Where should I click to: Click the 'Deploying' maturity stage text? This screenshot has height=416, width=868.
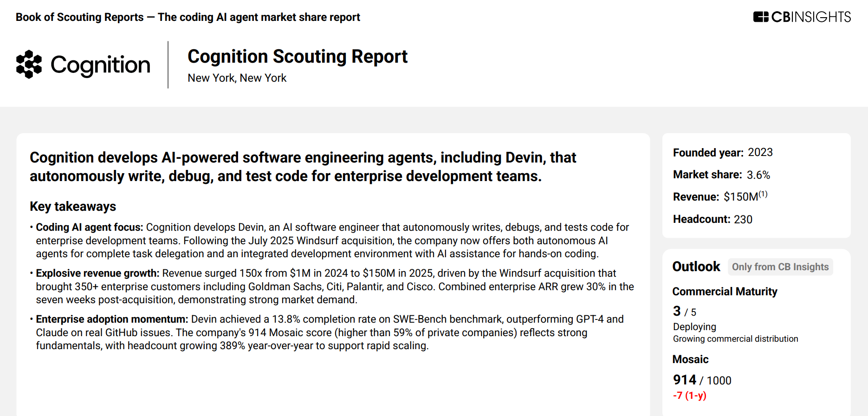click(694, 327)
